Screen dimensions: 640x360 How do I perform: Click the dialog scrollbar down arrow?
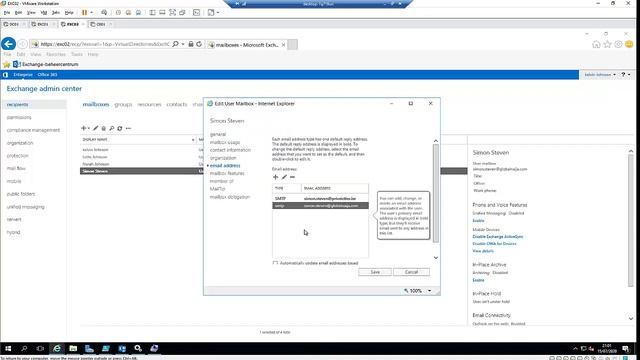[436, 258]
